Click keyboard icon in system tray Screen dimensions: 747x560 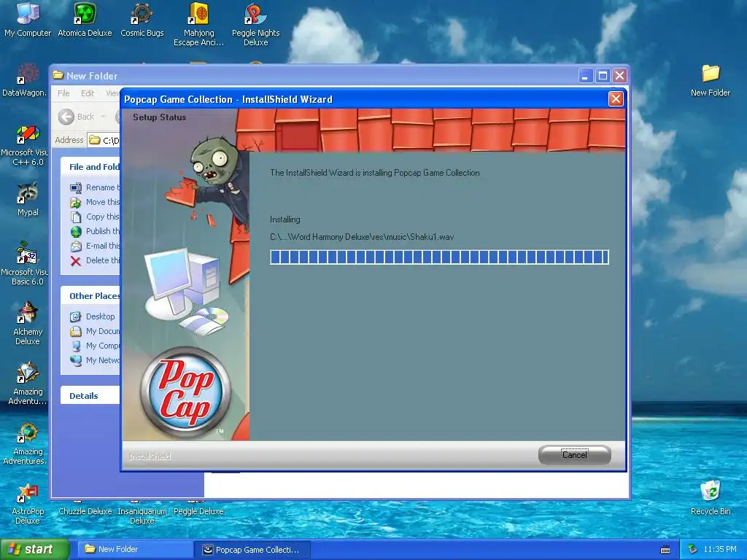[x=665, y=550]
